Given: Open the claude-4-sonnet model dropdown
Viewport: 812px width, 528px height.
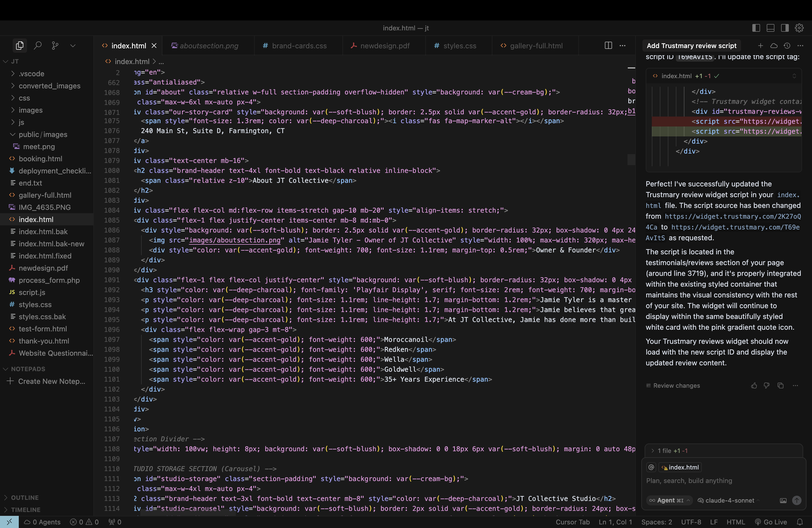Looking at the screenshot, I should tap(729, 500).
